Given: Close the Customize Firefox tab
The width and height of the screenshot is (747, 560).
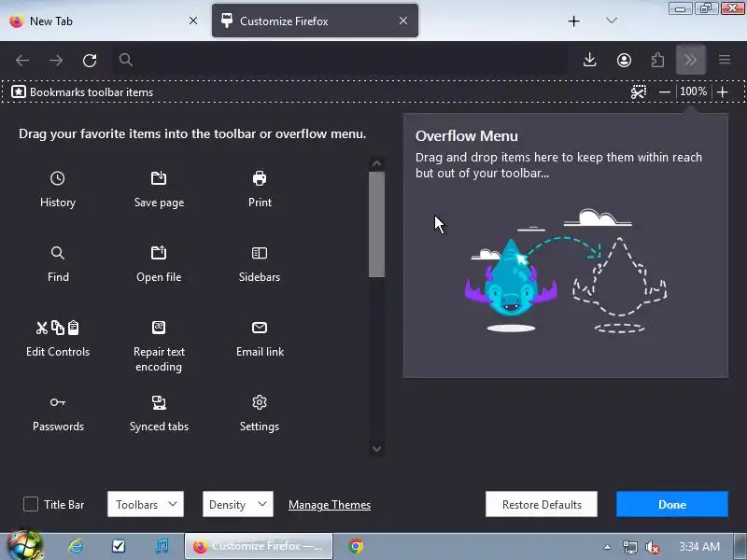Looking at the screenshot, I should [403, 21].
